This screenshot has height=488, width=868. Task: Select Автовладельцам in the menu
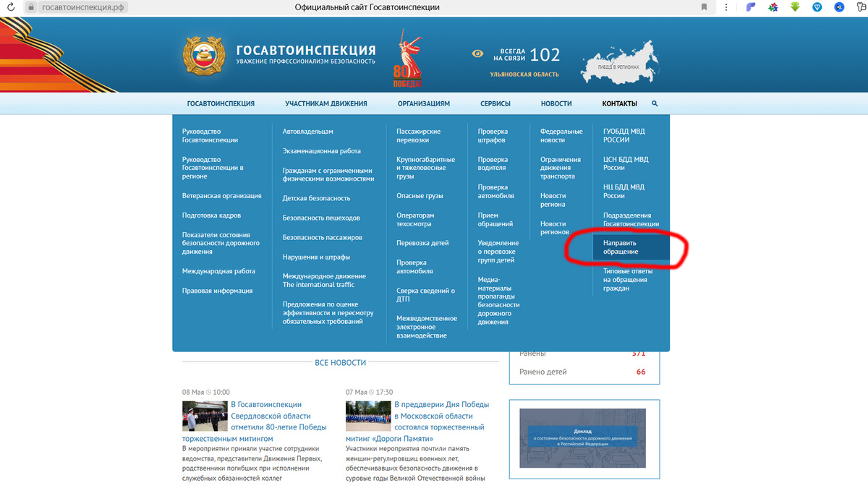coord(308,132)
